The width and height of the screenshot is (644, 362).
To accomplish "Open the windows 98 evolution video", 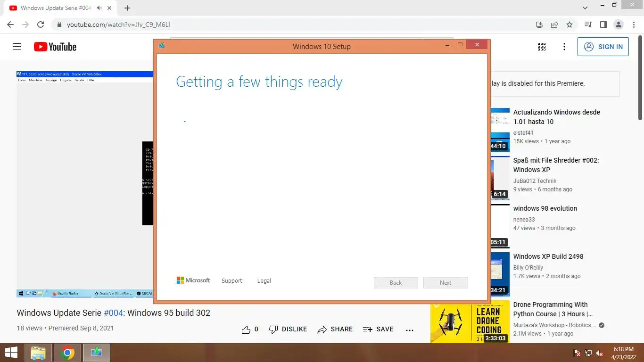I will [545, 208].
